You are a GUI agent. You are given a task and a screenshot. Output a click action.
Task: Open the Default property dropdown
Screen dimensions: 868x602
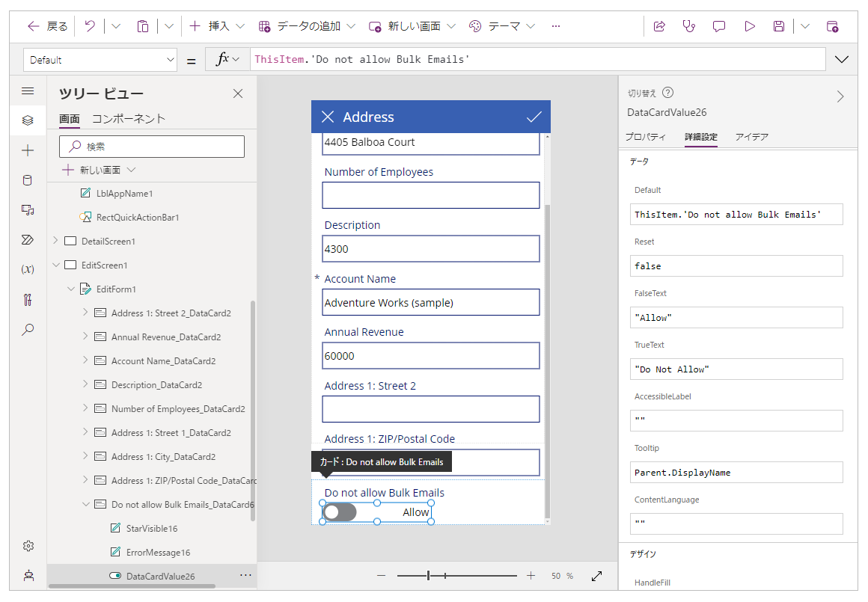coord(100,60)
